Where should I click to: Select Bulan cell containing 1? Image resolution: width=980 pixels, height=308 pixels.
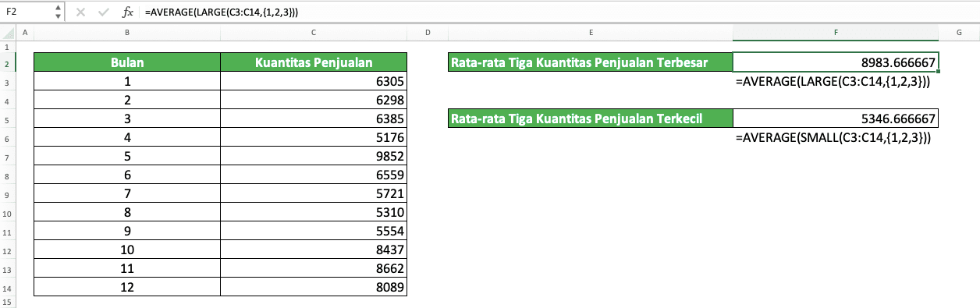click(x=127, y=82)
